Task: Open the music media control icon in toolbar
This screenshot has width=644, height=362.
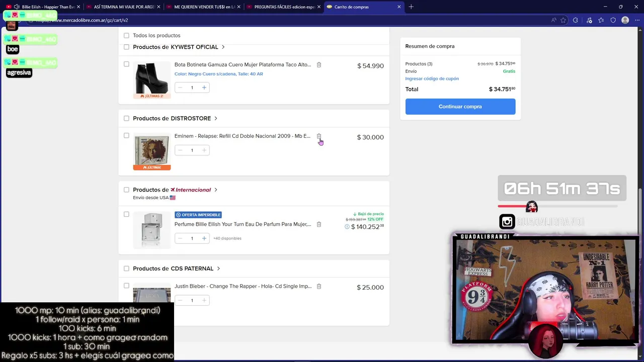Action: (x=589, y=20)
